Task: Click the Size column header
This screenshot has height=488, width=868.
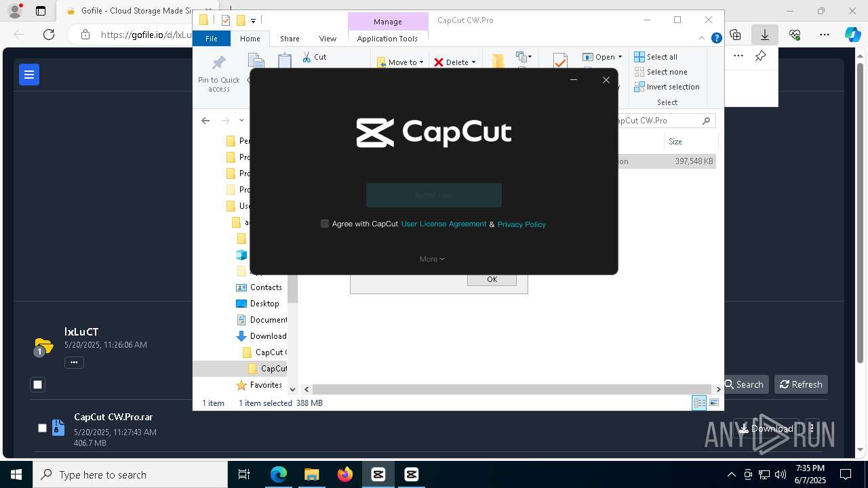Action: pyautogui.click(x=690, y=142)
